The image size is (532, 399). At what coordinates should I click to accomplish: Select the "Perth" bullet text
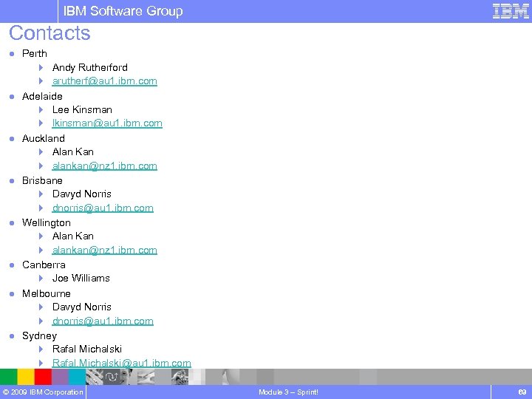[x=34, y=54]
